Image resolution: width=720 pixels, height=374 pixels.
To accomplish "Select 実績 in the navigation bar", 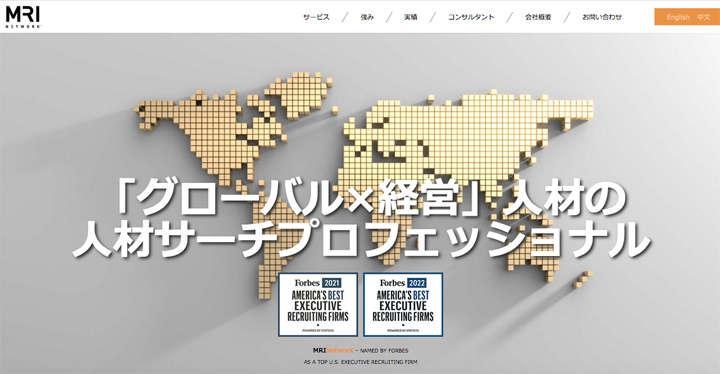I will coord(411,17).
